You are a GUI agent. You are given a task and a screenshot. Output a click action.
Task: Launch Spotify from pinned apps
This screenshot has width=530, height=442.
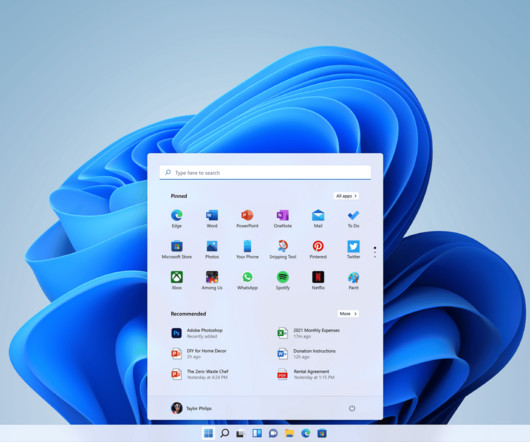point(283,280)
